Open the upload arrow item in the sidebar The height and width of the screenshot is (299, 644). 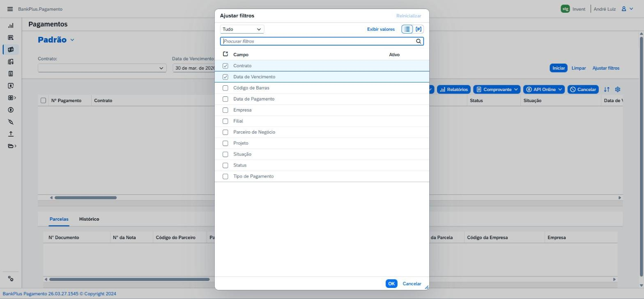(11, 134)
